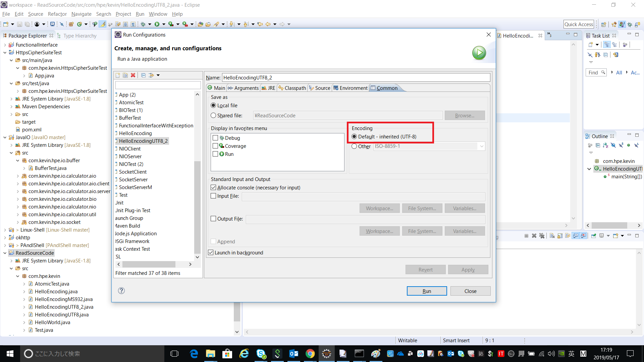Click the launch configuration filter icon
This screenshot has height=362, width=644.
(x=151, y=75)
